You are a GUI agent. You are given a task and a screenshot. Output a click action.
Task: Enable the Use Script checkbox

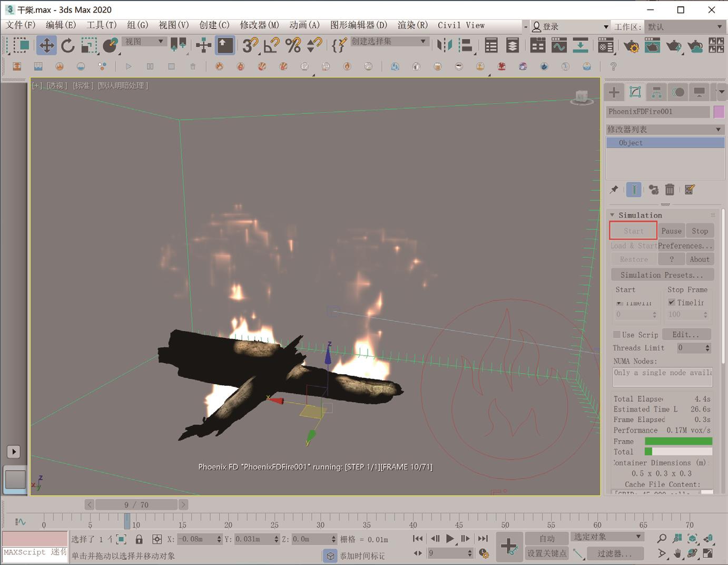click(617, 335)
